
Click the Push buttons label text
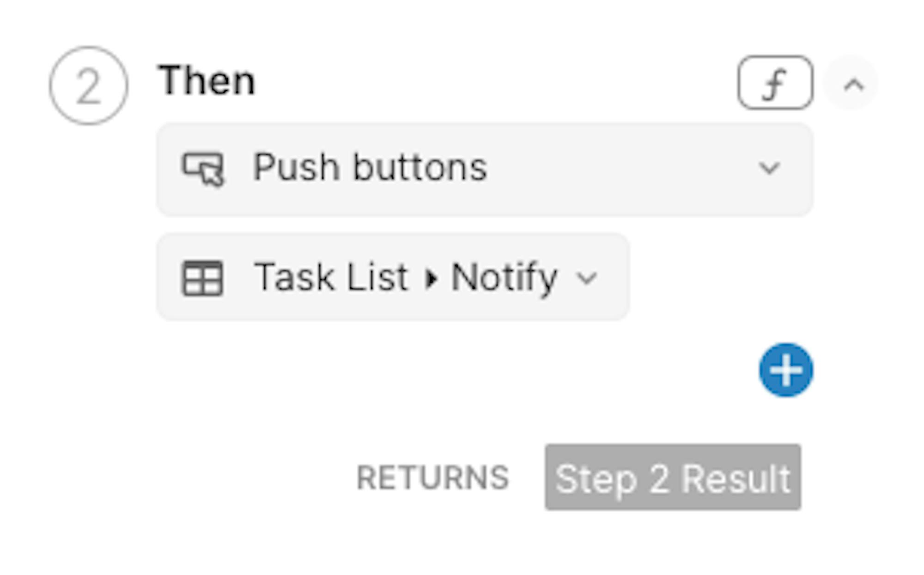(370, 167)
